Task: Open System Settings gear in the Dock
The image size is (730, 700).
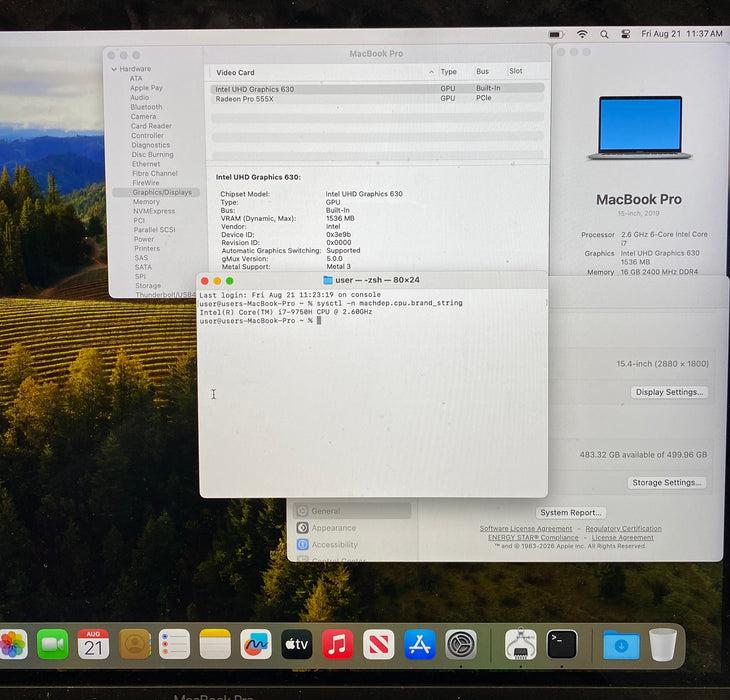Action: [461, 644]
